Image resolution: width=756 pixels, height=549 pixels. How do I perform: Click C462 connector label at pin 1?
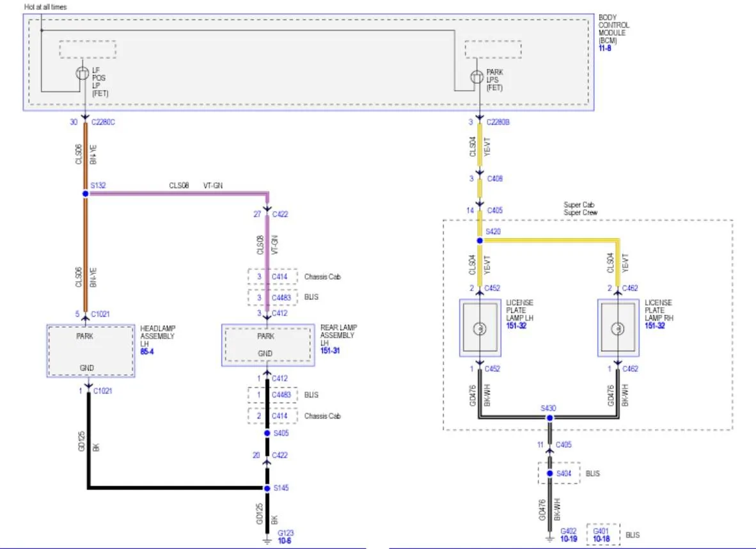click(630, 369)
